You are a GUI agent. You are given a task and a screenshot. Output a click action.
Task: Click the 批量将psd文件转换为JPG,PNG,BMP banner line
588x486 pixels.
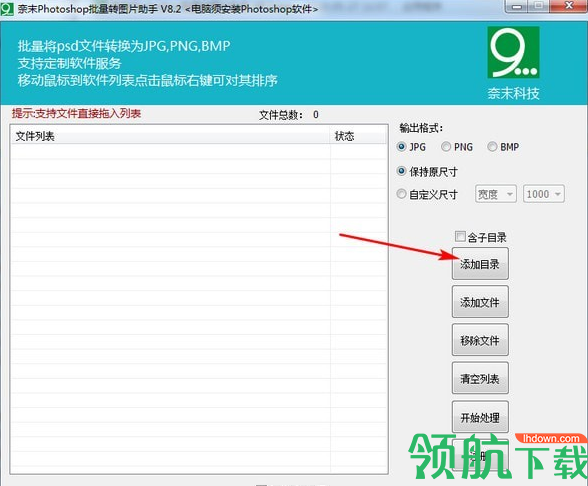coord(124,46)
